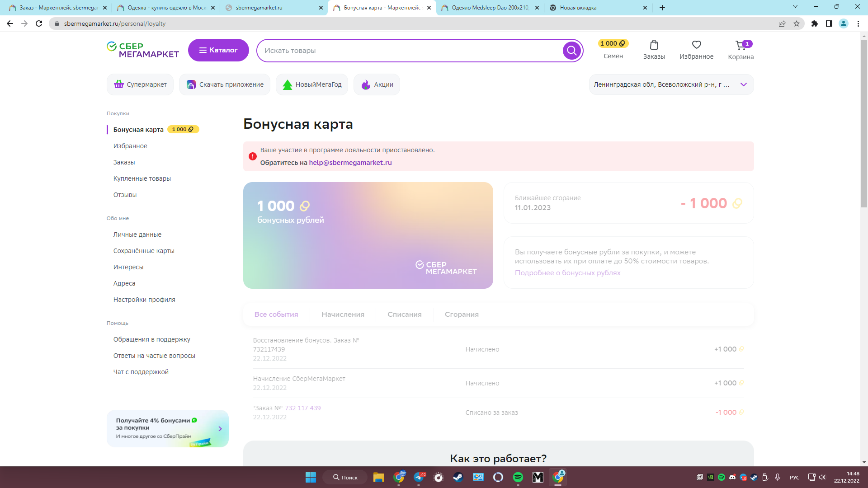Click the Windows taskbar Поиск search box

click(x=345, y=477)
